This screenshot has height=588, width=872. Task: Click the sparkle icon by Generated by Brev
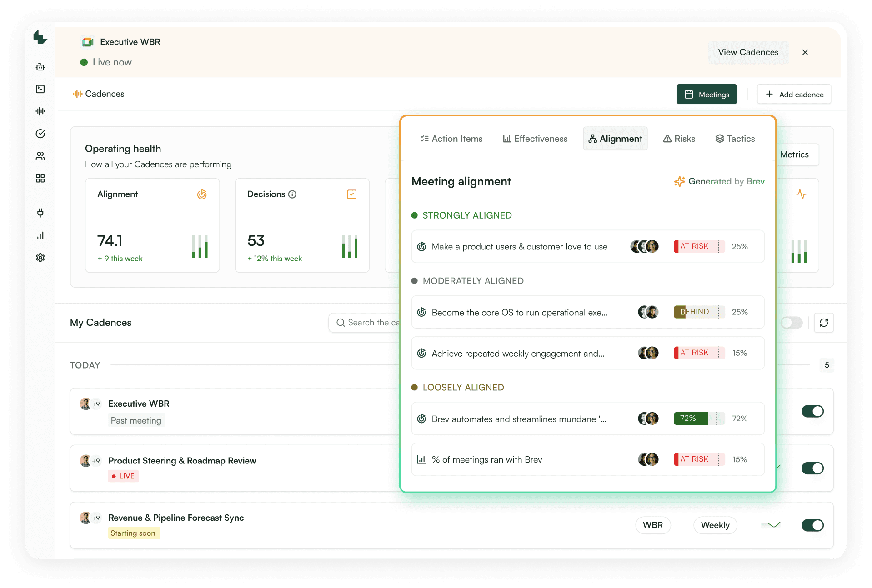[679, 181]
